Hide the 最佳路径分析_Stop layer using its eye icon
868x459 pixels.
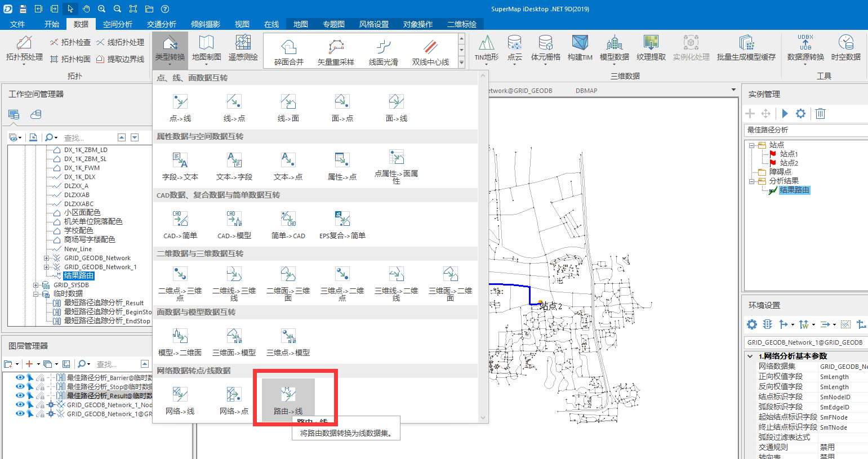click(x=20, y=386)
